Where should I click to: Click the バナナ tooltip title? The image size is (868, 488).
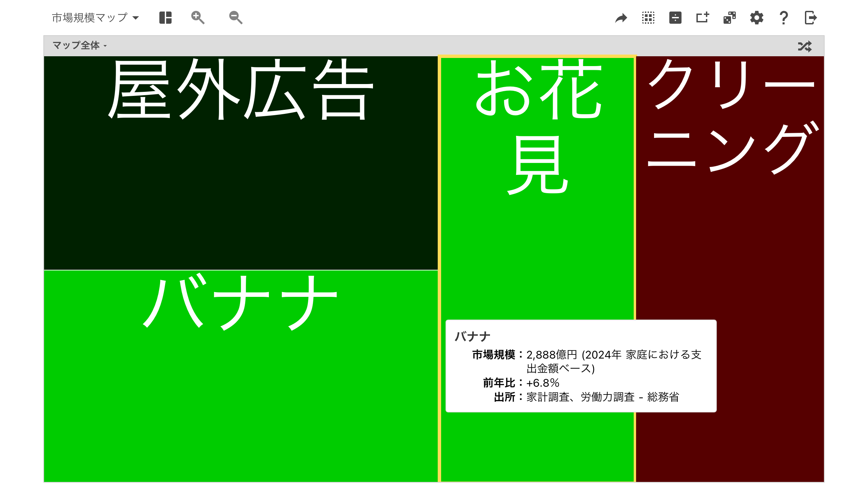472,337
